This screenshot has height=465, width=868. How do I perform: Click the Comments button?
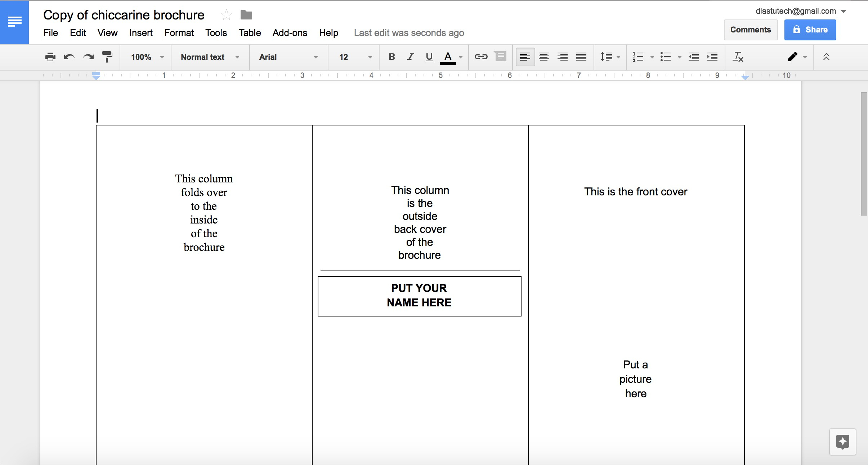[x=750, y=29]
